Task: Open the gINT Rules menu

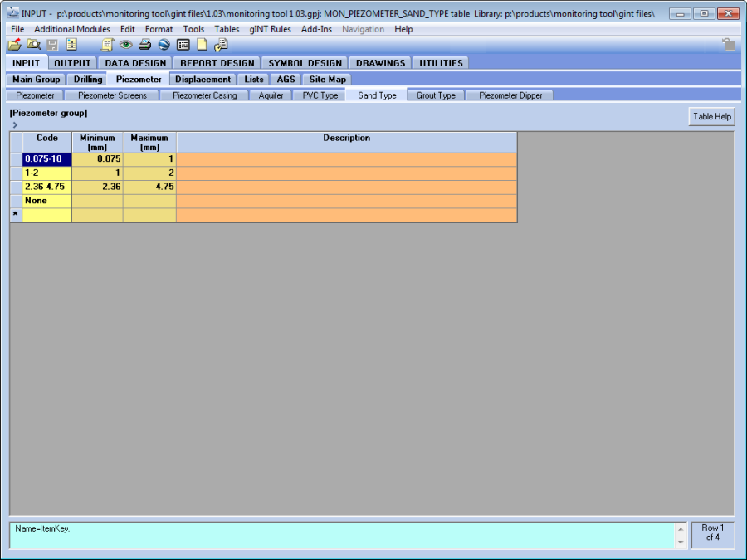Action: [270, 29]
